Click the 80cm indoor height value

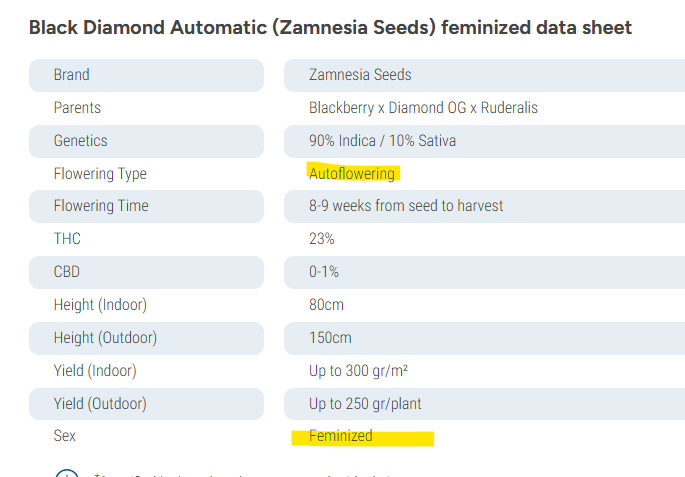[326, 304]
